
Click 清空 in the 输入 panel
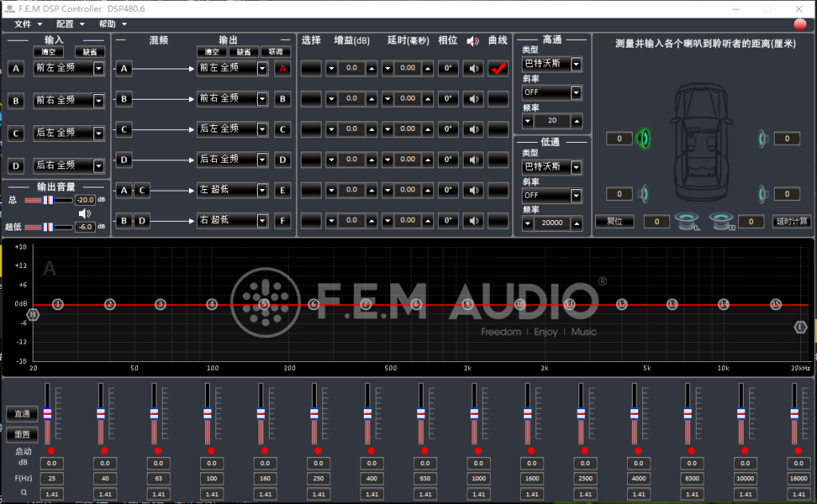pos(49,52)
